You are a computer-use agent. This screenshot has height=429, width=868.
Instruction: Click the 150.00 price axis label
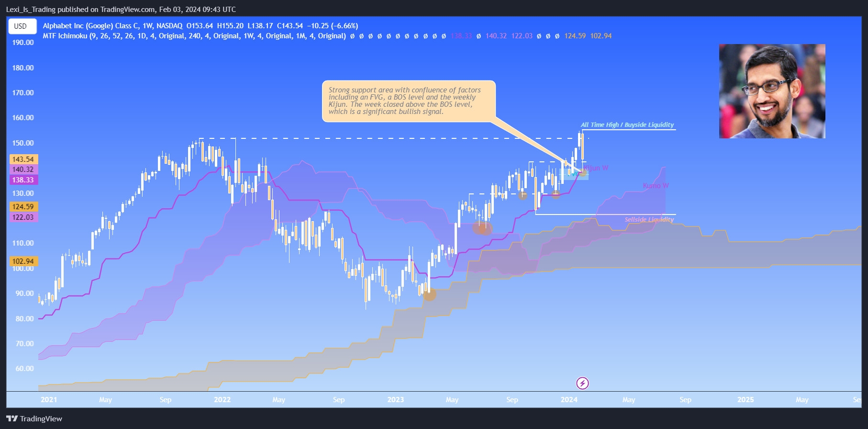(x=23, y=143)
